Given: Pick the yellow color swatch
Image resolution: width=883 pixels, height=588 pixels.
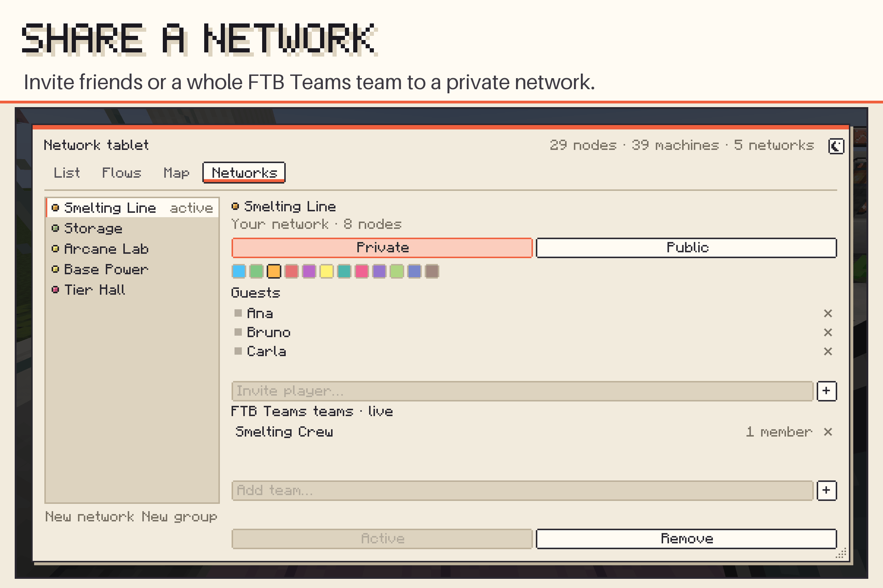Looking at the screenshot, I should [x=327, y=271].
